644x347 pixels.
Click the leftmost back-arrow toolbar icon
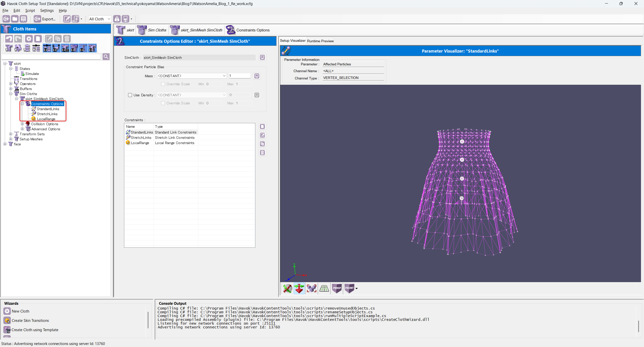6,19
